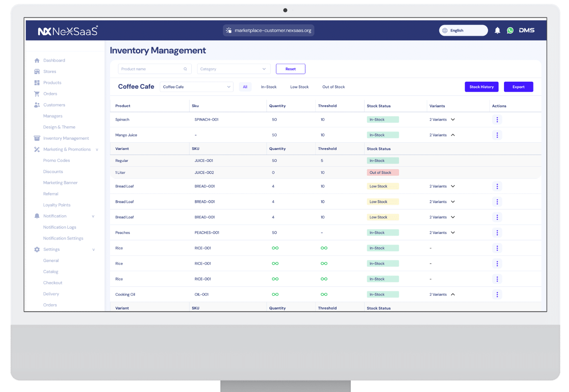The image size is (569, 392).
Task: Click the Dashboard home icon
Action: click(37, 61)
